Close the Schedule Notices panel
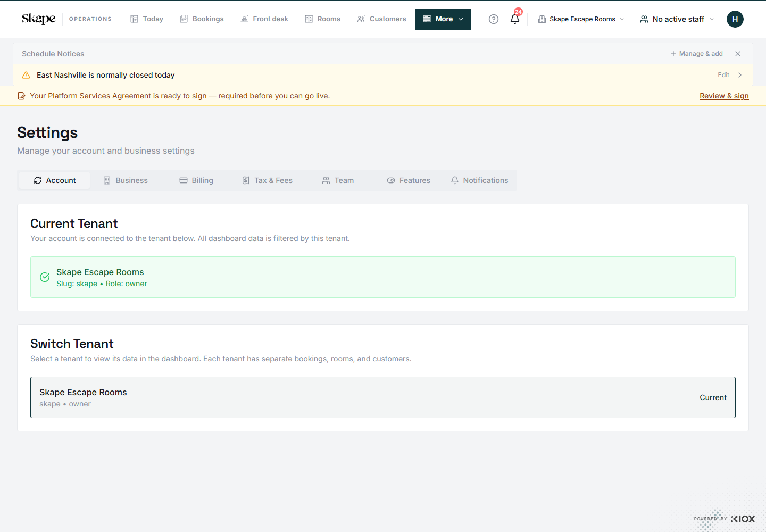 (x=738, y=54)
